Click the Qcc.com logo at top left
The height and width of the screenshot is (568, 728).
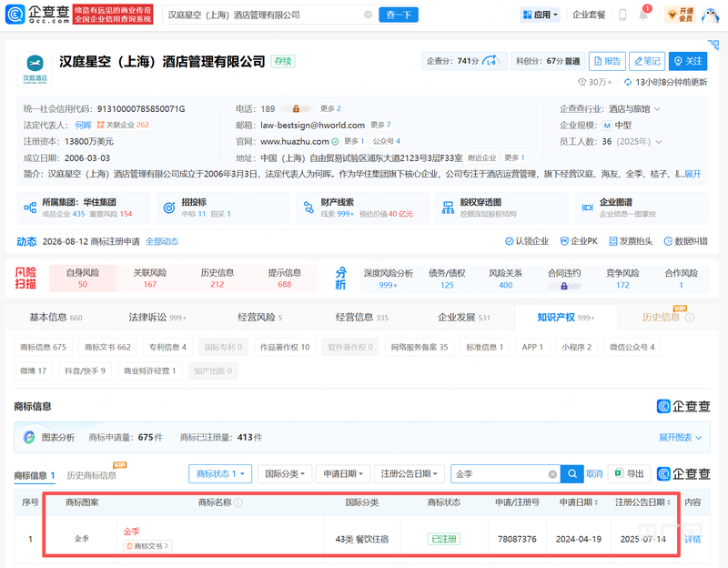[37, 15]
